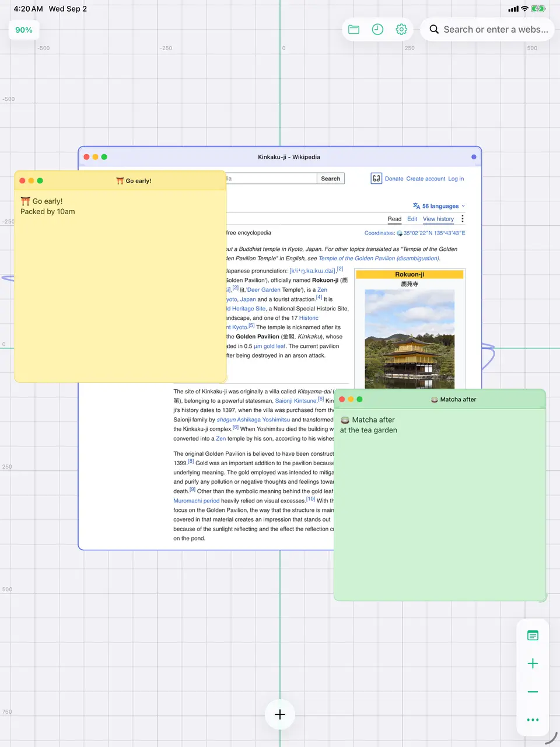Click the Wikipedia Search button
This screenshot has width=560, height=747.
pyautogui.click(x=331, y=179)
